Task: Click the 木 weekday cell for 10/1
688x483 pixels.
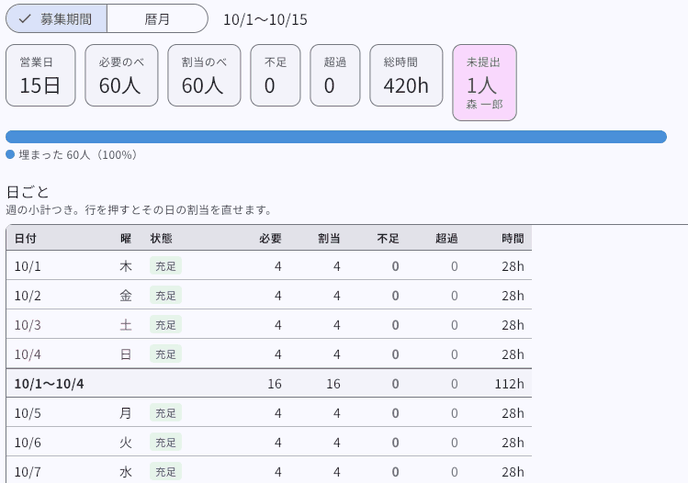Action: 125,266
